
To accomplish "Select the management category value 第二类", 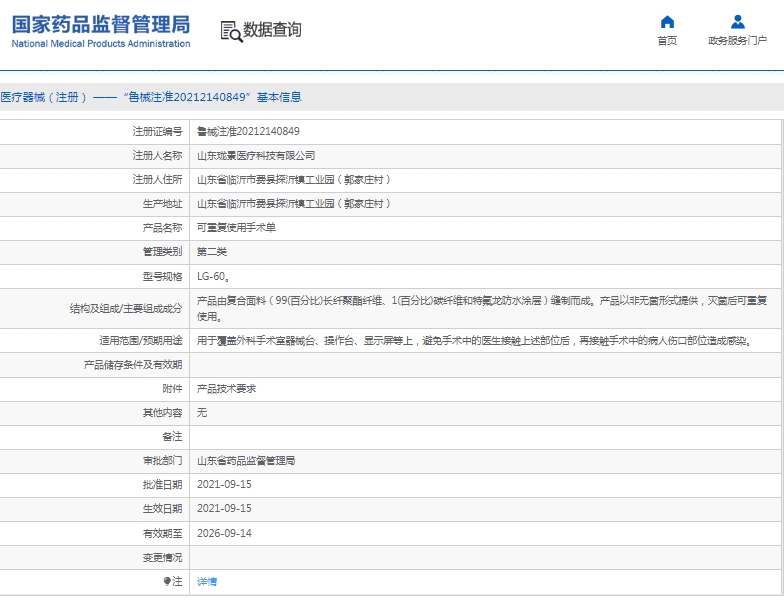I will 212,251.
